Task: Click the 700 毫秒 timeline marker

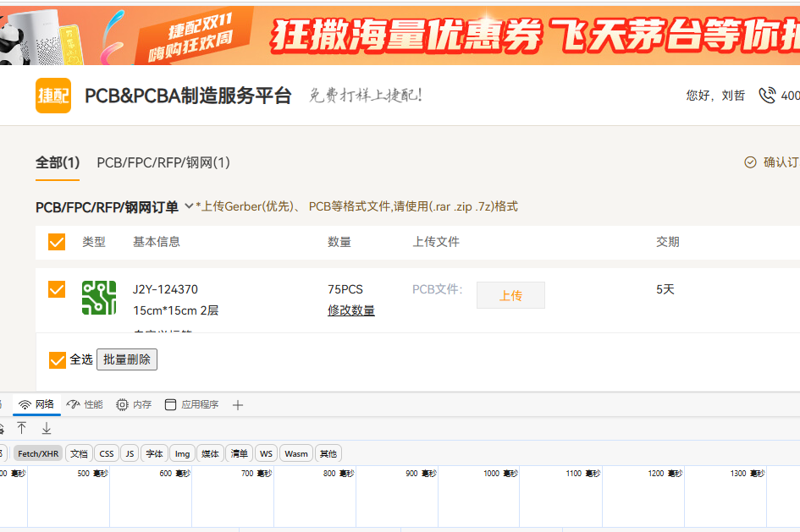Action: click(x=257, y=474)
